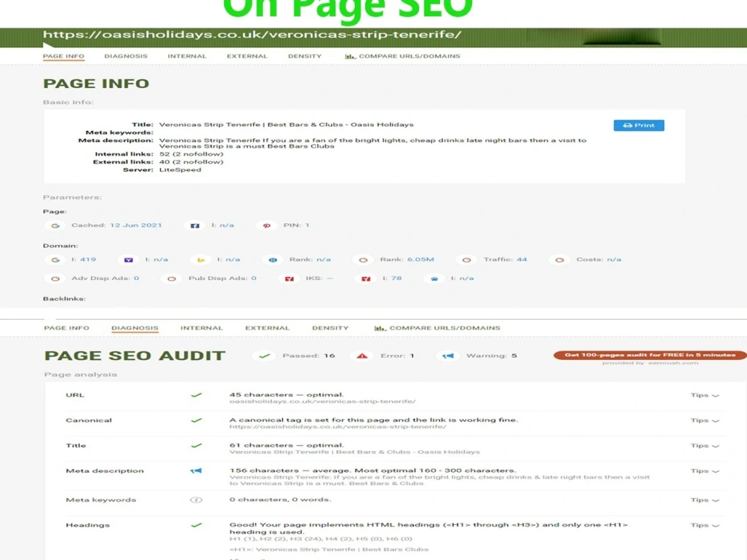Click the Pub Disp Ads value 0

coord(254,279)
